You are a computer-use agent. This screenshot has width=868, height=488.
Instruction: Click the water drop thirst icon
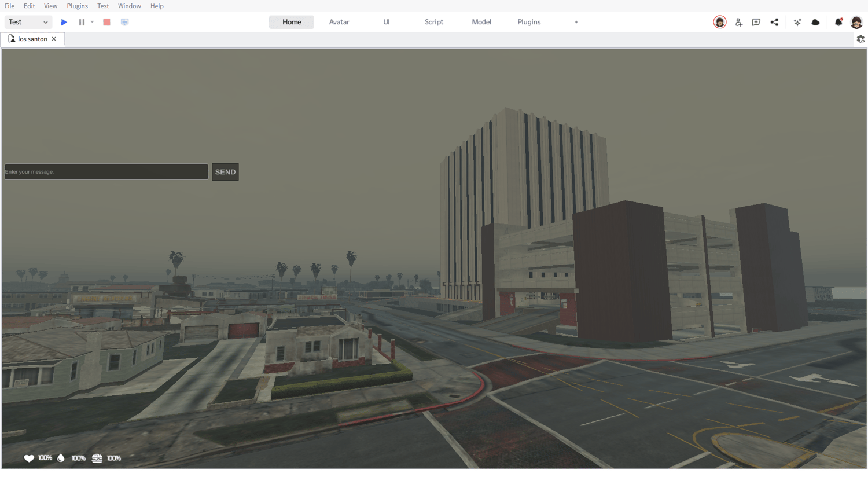(61, 458)
